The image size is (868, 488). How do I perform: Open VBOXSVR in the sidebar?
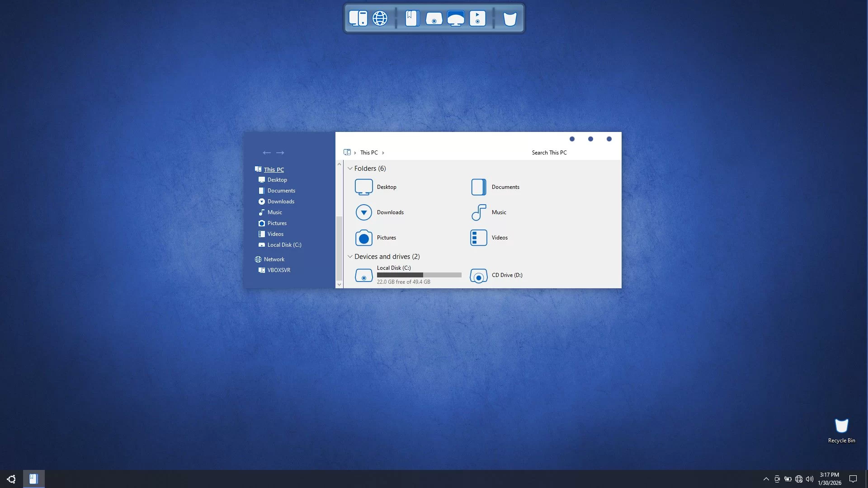(278, 270)
